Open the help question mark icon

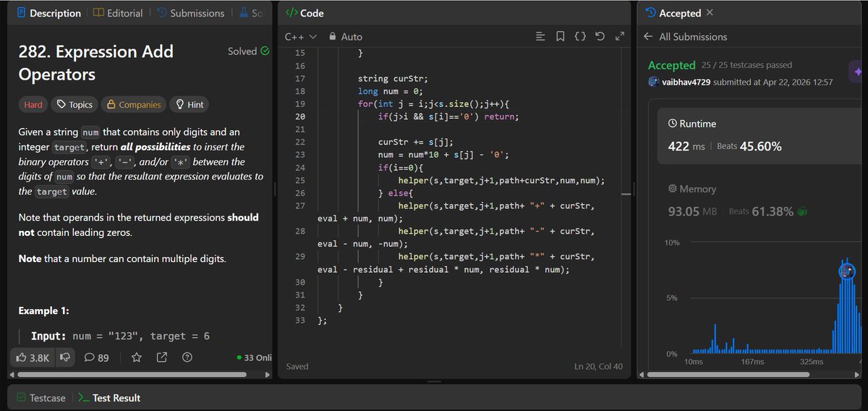coord(187,357)
